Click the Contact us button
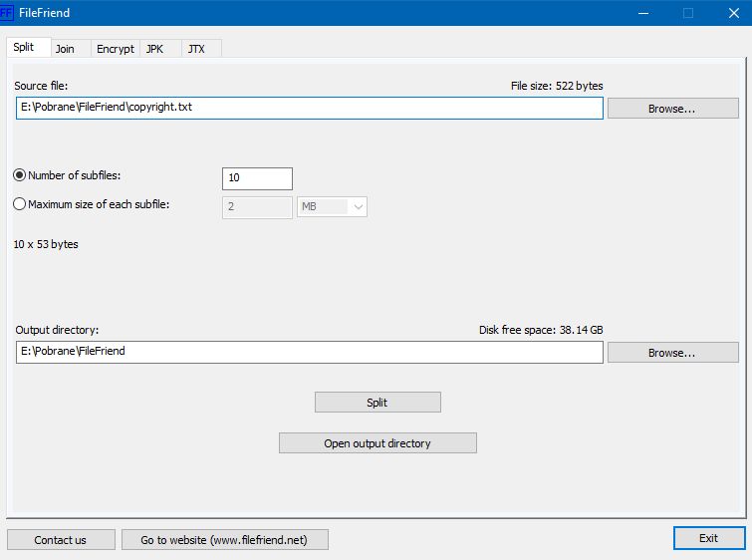752x560 pixels. point(61,540)
